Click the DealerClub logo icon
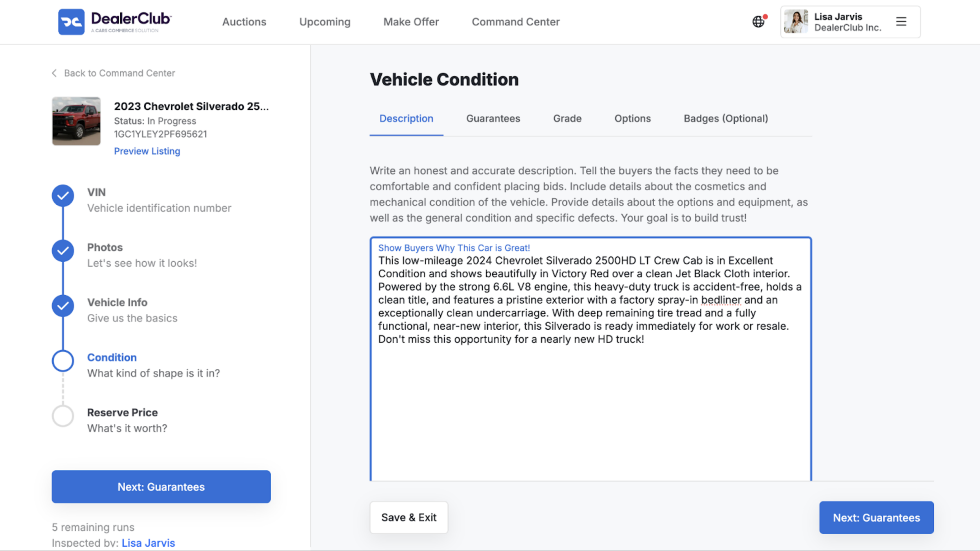The width and height of the screenshot is (980, 551). pos(71,22)
